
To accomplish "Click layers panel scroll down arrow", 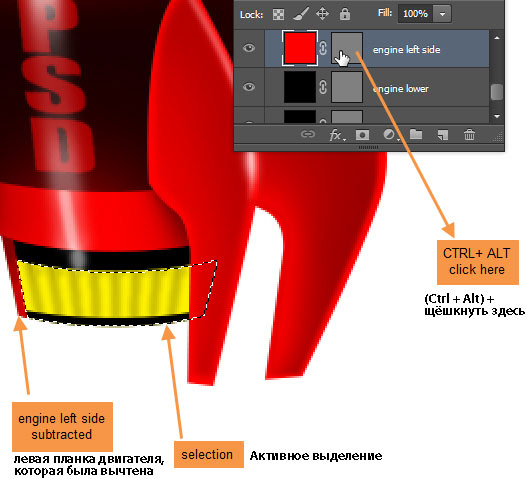I will 497,117.
